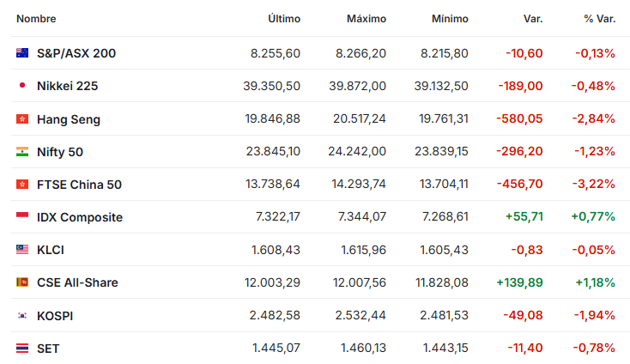Sort by the Último column header

point(284,19)
